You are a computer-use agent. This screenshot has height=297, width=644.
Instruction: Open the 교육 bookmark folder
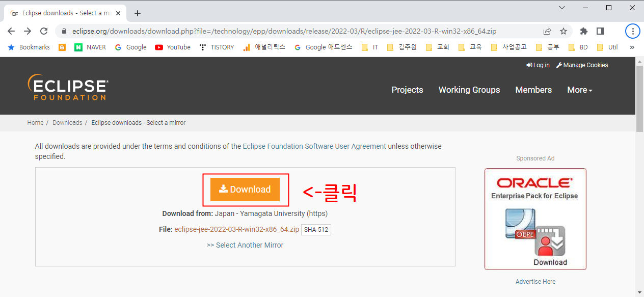470,47
